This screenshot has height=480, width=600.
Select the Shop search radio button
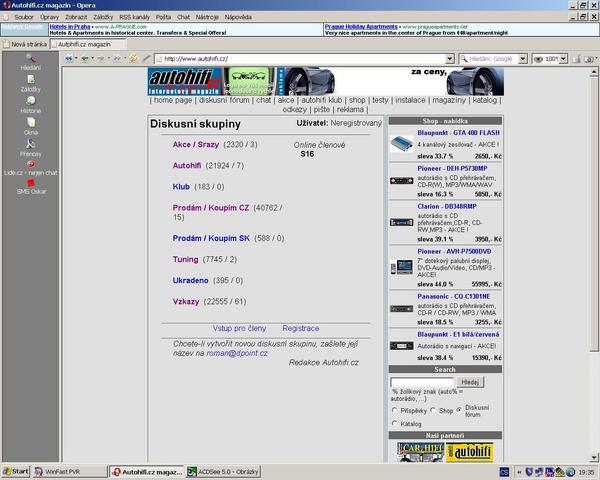coord(433,410)
